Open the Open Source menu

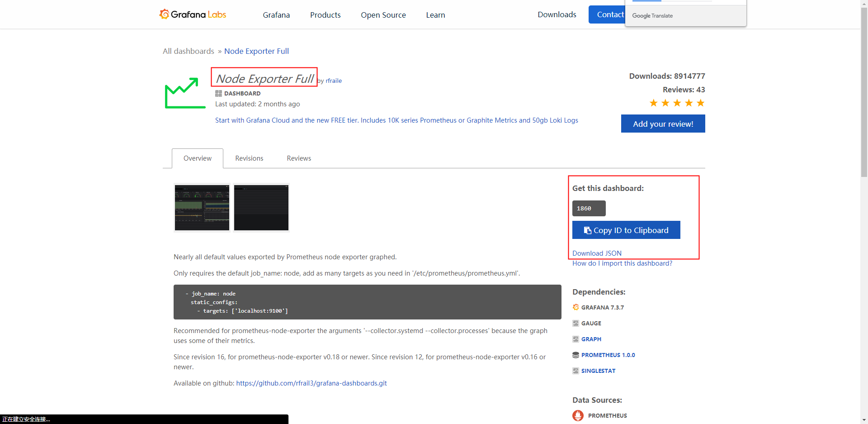[x=383, y=15]
